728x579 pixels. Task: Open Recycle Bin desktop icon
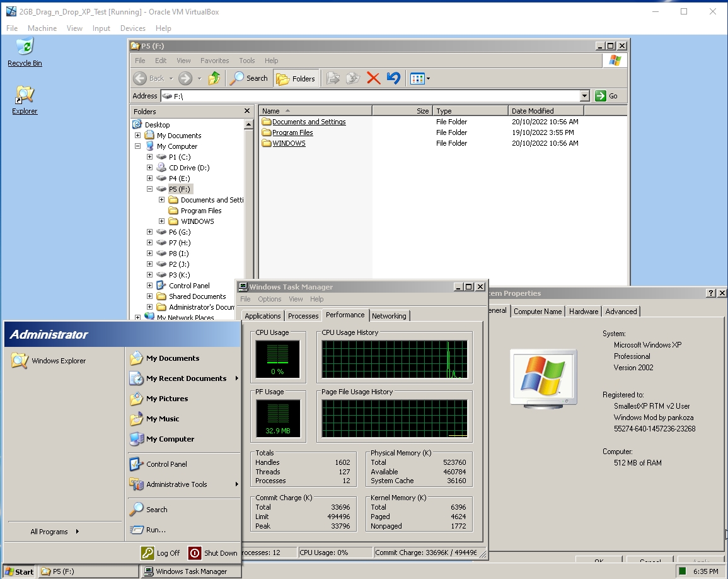25,52
